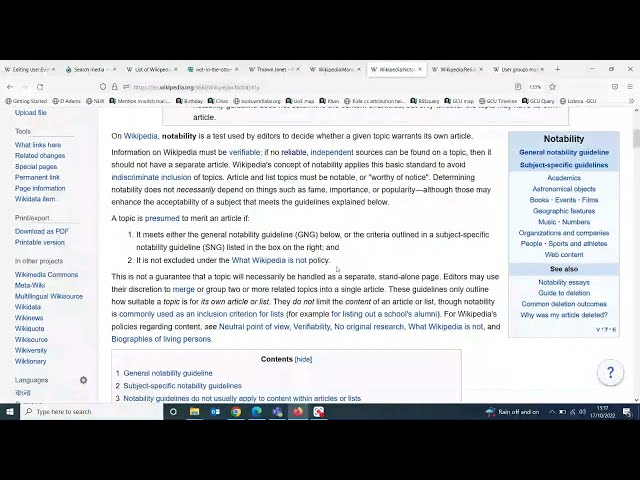
Task: Open Astronomical objects guideline link
Action: [564, 189]
